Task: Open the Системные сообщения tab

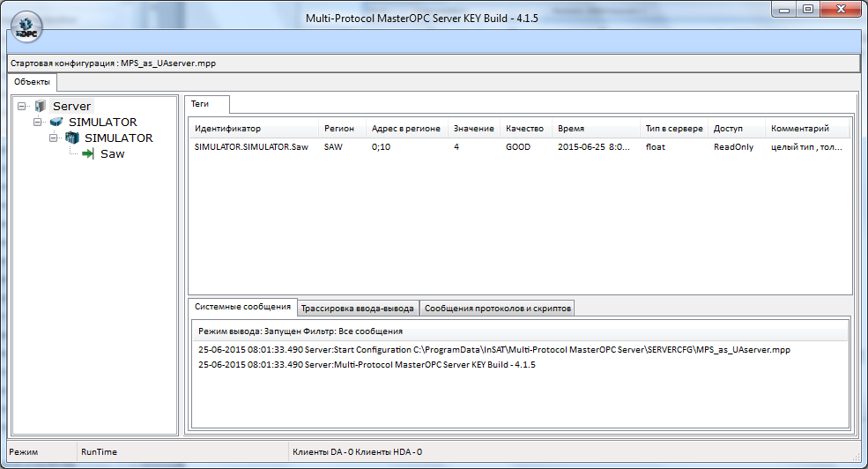Action: (242, 306)
